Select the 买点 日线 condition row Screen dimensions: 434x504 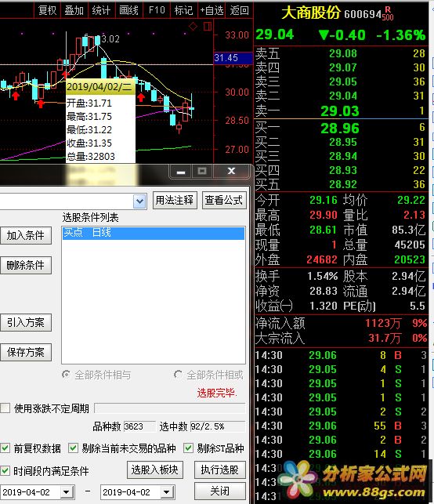tap(154, 233)
